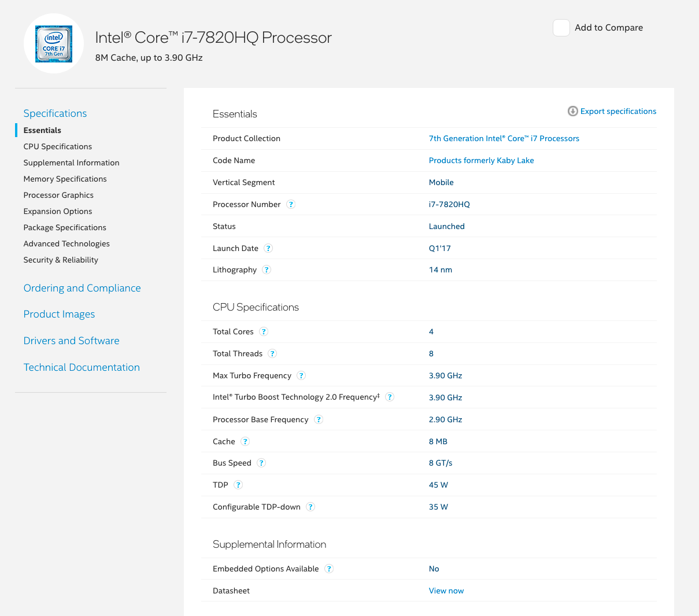Open help icon for Cache
Image resolution: width=699 pixels, height=616 pixels.
(x=245, y=441)
